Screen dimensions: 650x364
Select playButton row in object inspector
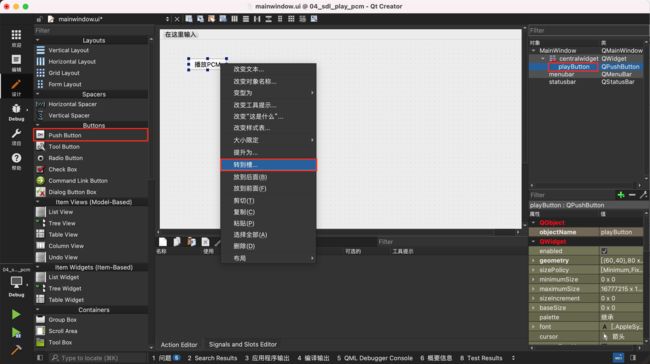(586, 66)
